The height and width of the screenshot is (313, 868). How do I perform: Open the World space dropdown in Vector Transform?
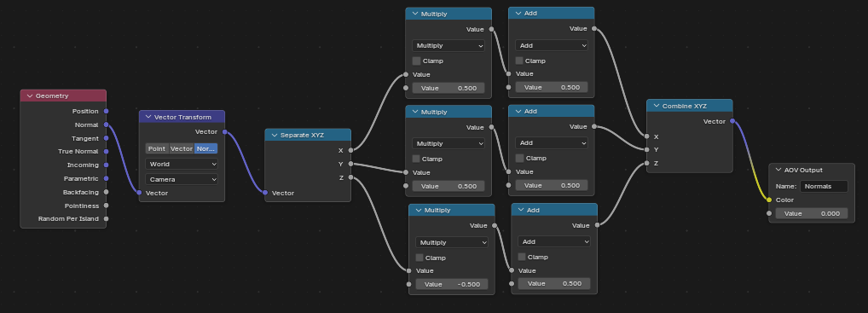pos(182,164)
